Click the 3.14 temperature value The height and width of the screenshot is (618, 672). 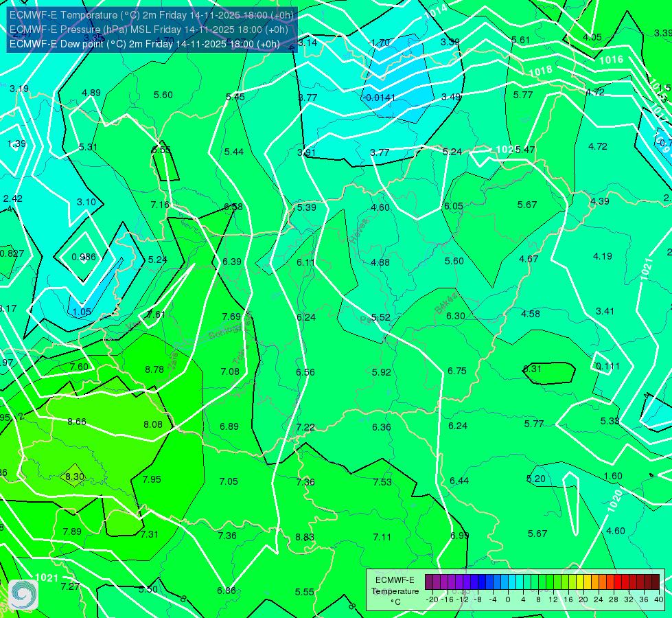308,43
